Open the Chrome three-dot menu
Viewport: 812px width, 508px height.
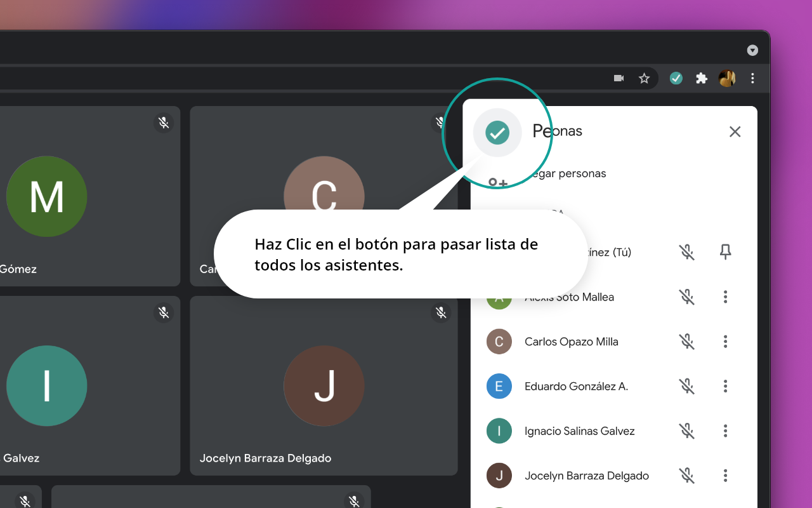coord(752,78)
